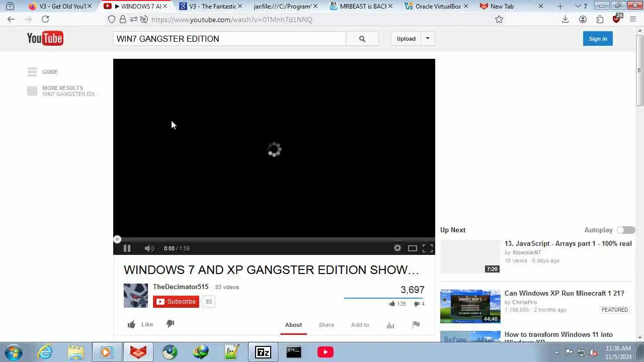The height and width of the screenshot is (362, 644).
Task: Toggle the Autoplay switch
Action: [626, 230]
